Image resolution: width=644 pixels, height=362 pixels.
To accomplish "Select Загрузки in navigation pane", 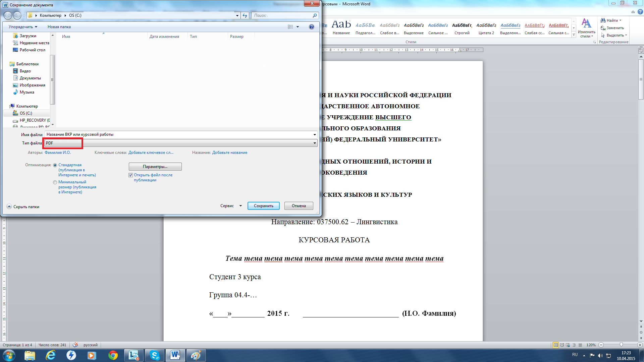I will tap(28, 36).
